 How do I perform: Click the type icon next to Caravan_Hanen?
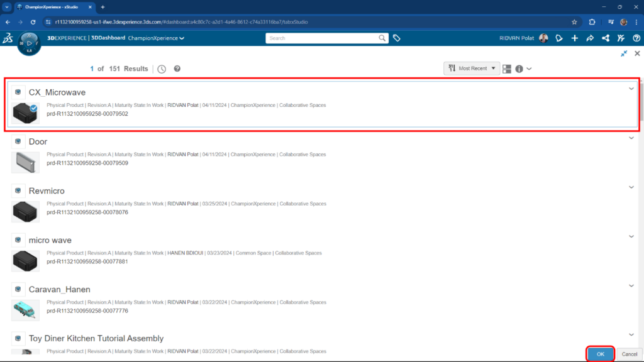[18, 289]
